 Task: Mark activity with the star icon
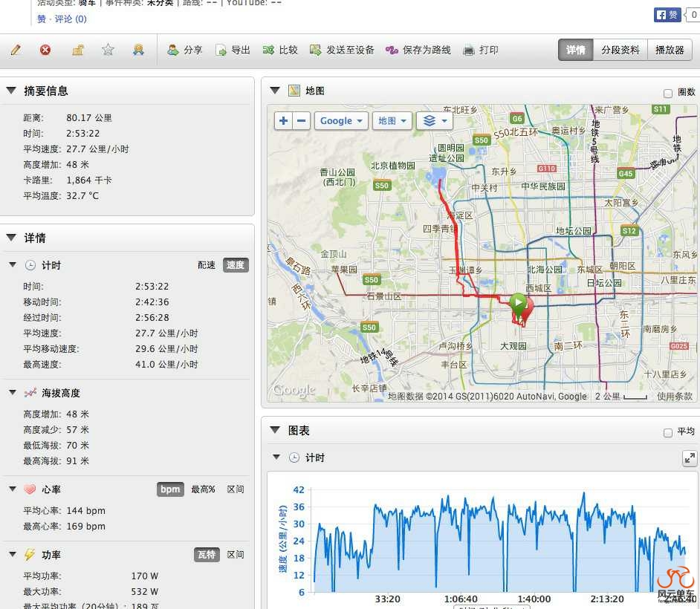pyautogui.click(x=108, y=50)
